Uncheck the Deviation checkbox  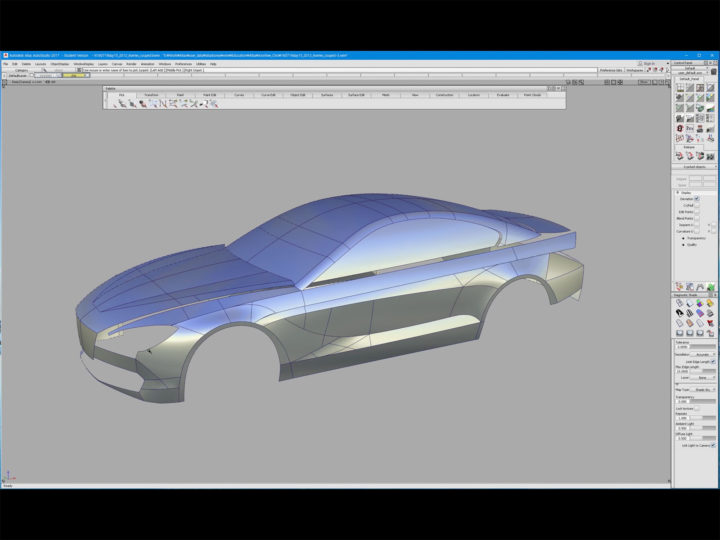pos(697,198)
